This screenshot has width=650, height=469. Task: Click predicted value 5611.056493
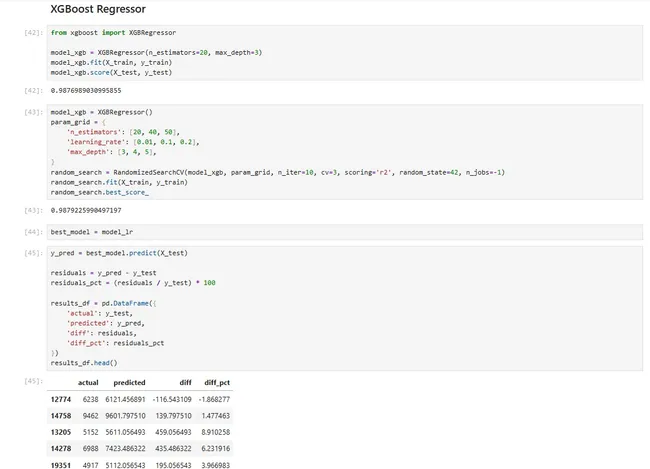(x=125, y=432)
